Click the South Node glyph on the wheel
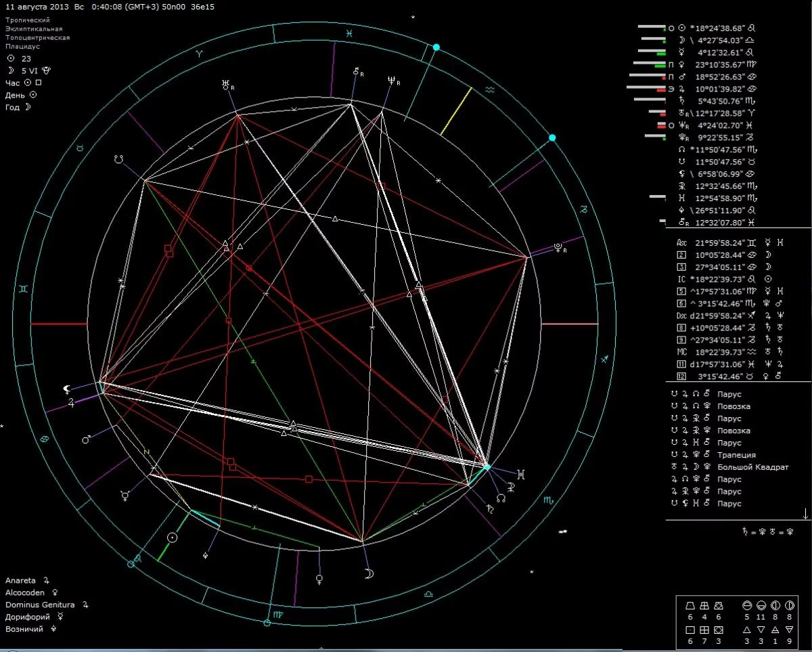 118,160
